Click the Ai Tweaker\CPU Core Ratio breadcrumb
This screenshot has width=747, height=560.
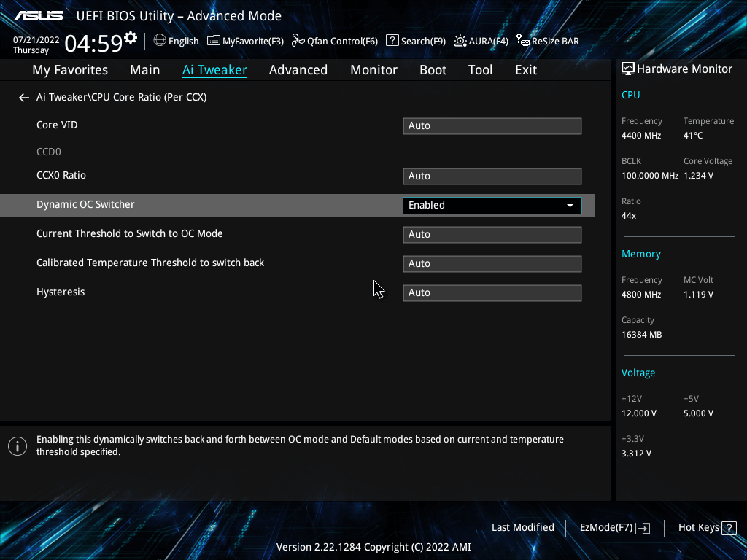click(122, 97)
